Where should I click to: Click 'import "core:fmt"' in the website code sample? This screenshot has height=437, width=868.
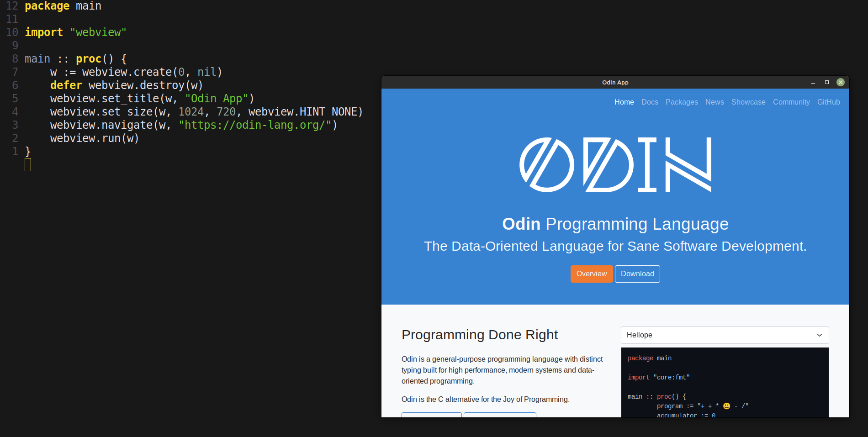pos(659,378)
